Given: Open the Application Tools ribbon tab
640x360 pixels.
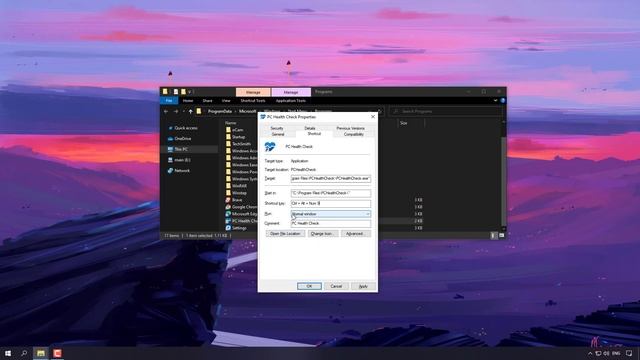Looking at the screenshot, I should coord(291,100).
